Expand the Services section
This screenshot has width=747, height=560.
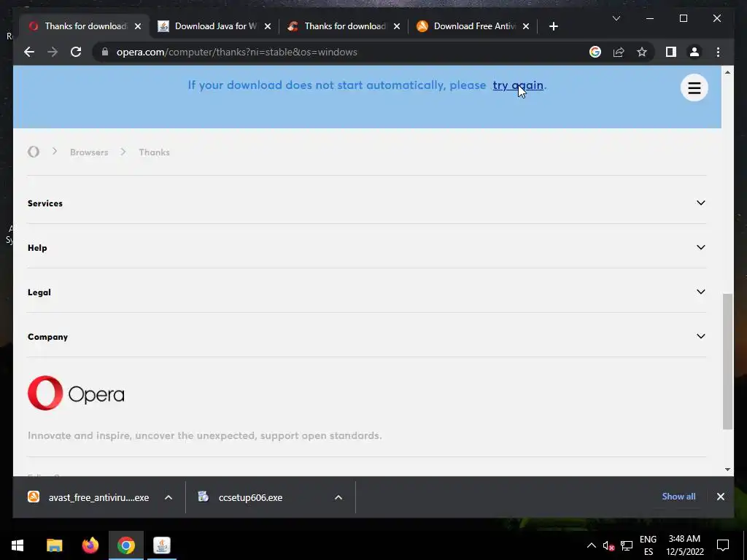[366, 203]
